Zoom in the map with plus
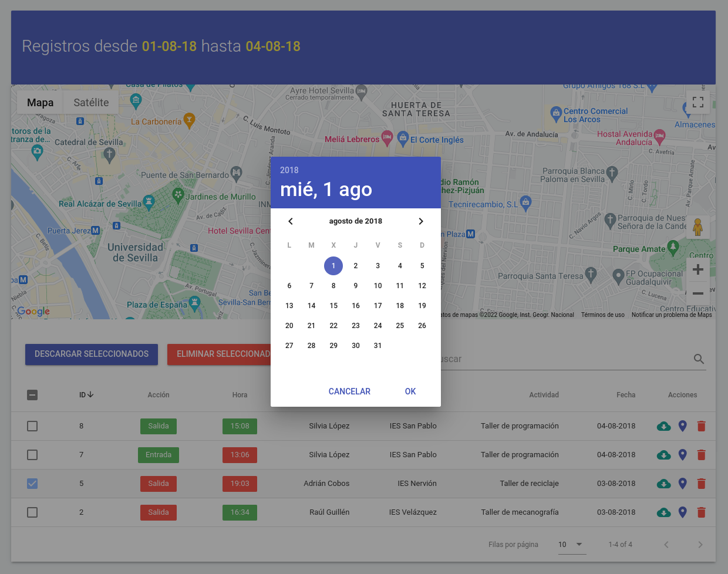728x574 pixels. click(698, 269)
